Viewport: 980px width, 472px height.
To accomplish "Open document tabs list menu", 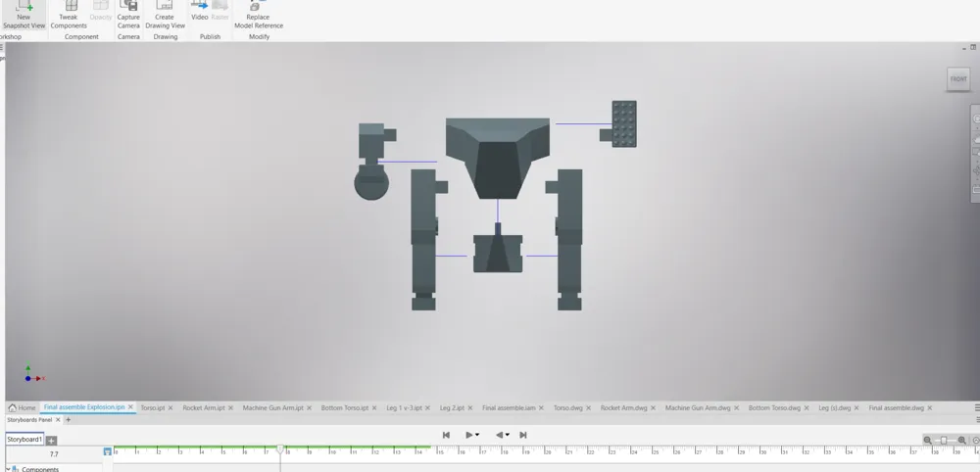I will (977, 407).
